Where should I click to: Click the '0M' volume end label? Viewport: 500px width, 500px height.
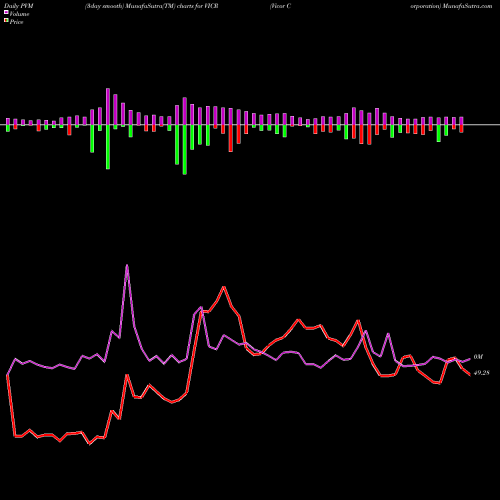click(x=478, y=357)
